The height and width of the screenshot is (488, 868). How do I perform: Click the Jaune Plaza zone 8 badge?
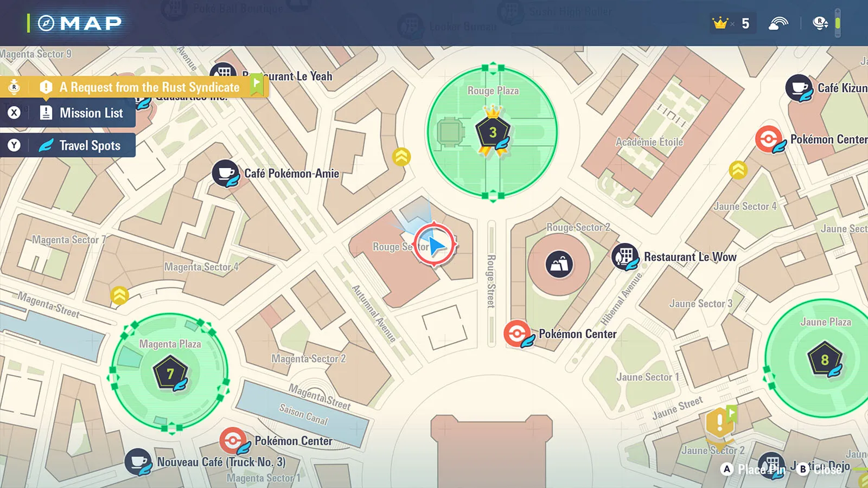pyautogui.click(x=824, y=359)
